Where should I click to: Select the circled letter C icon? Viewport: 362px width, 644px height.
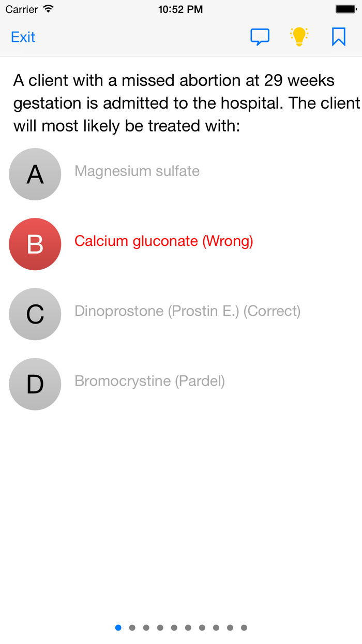click(x=35, y=314)
